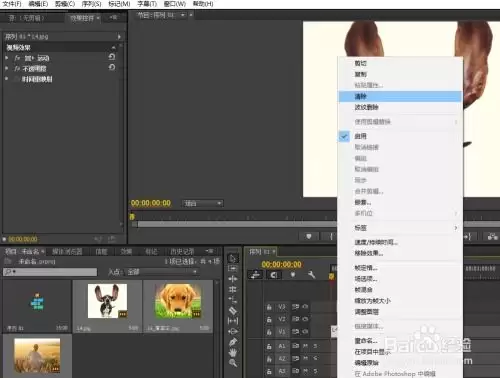This screenshot has height=378, width=500.
Task: Select the Razor tool
Action: [x=233, y=310]
